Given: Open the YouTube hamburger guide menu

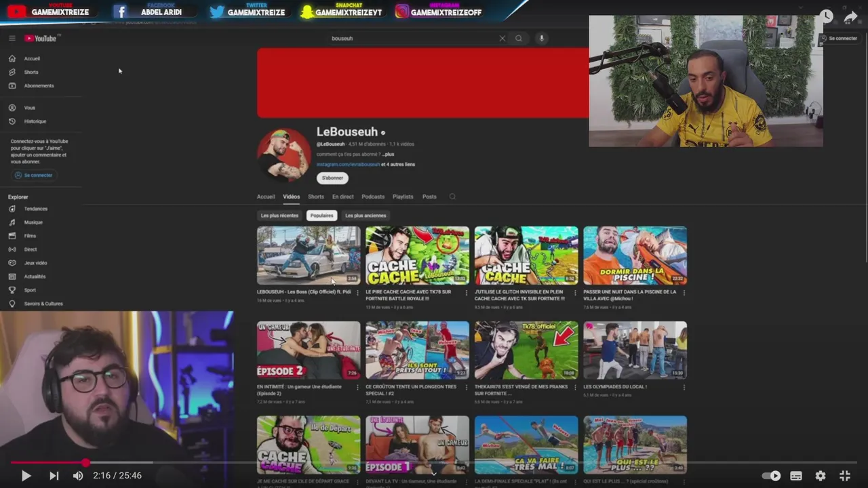Looking at the screenshot, I should click(12, 38).
